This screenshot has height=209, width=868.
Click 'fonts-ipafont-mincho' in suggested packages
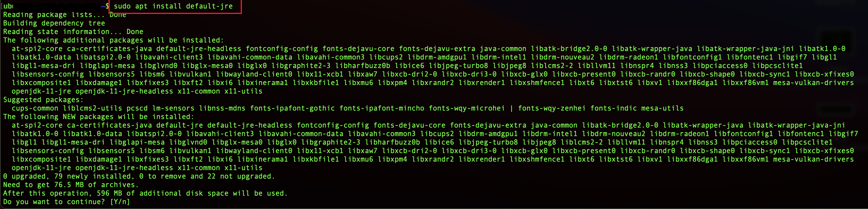[x=381, y=108]
